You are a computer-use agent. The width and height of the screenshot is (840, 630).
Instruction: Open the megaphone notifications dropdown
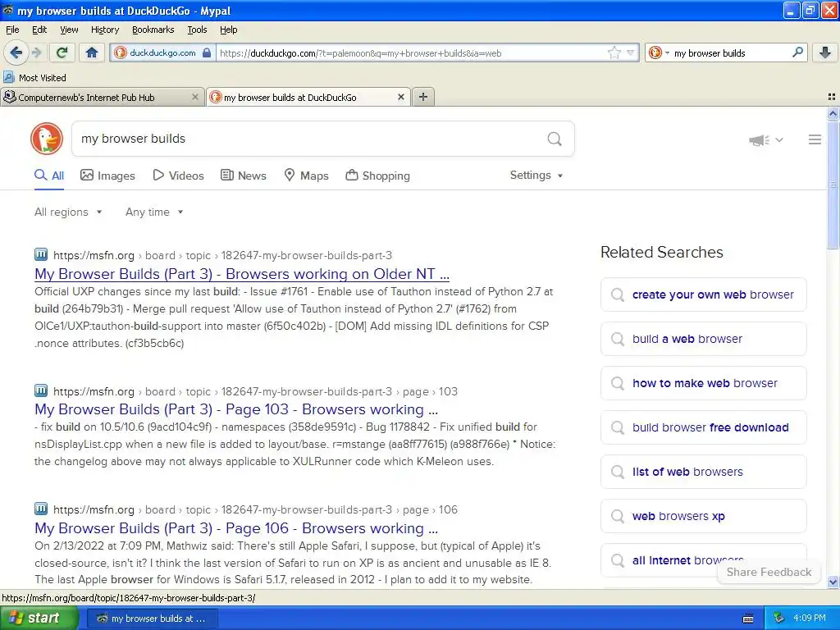766,140
